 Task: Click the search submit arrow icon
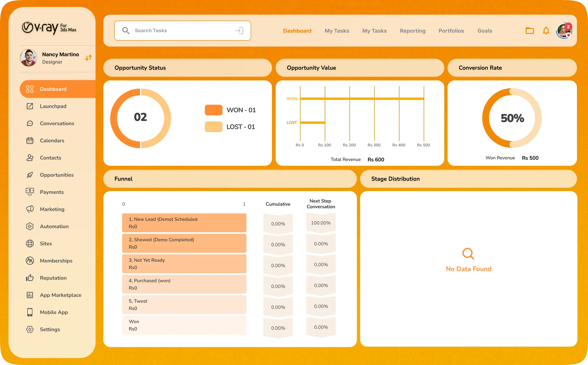pos(239,31)
